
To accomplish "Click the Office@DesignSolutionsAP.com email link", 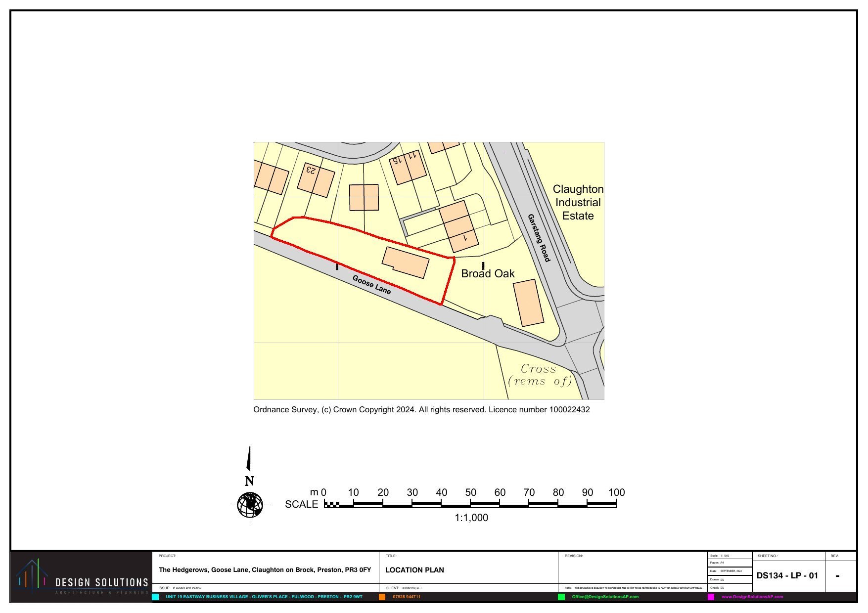I will (605, 597).
